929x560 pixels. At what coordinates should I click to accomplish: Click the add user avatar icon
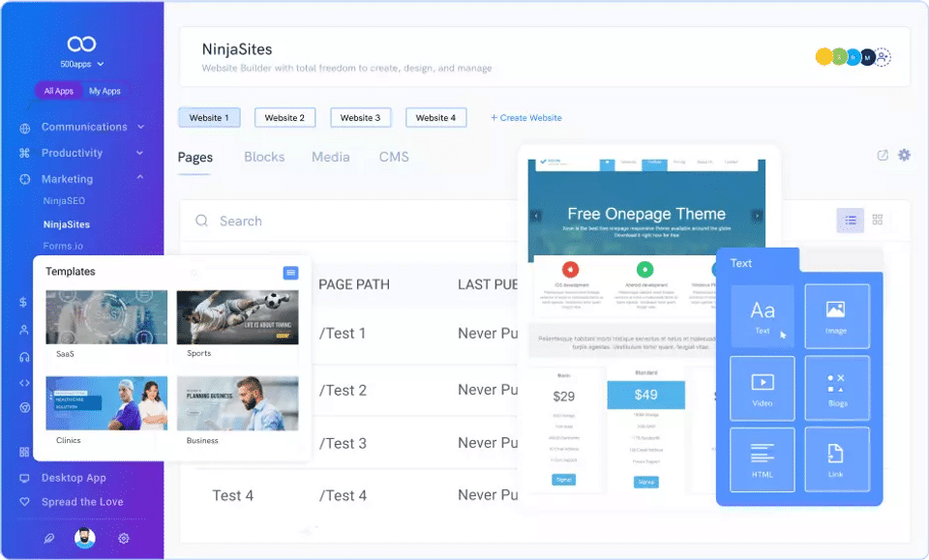(883, 57)
